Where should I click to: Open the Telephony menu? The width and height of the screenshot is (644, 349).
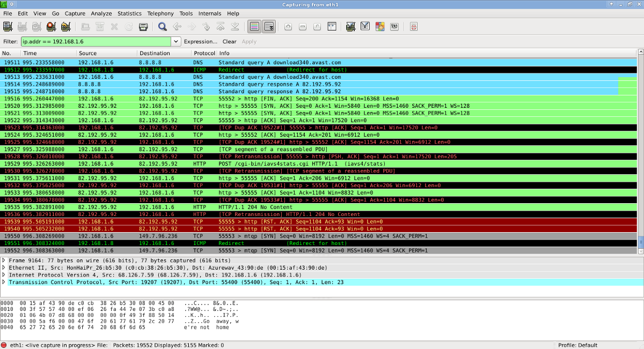(x=160, y=13)
